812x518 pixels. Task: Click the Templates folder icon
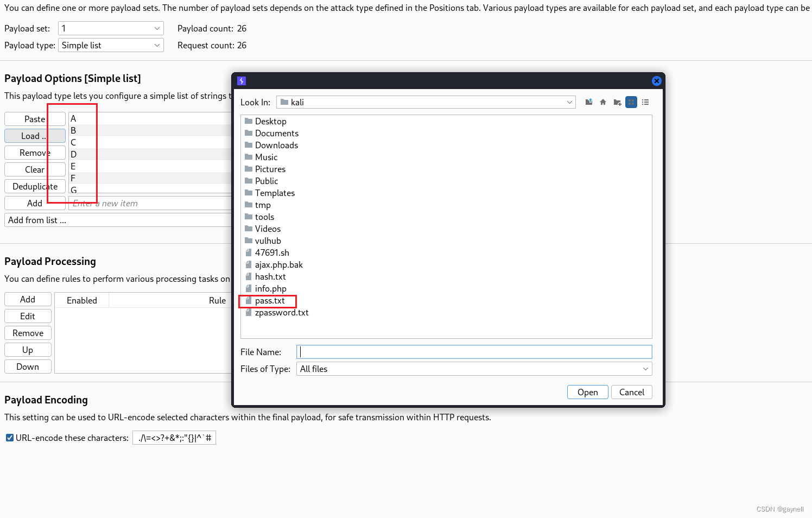[x=249, y=193]
